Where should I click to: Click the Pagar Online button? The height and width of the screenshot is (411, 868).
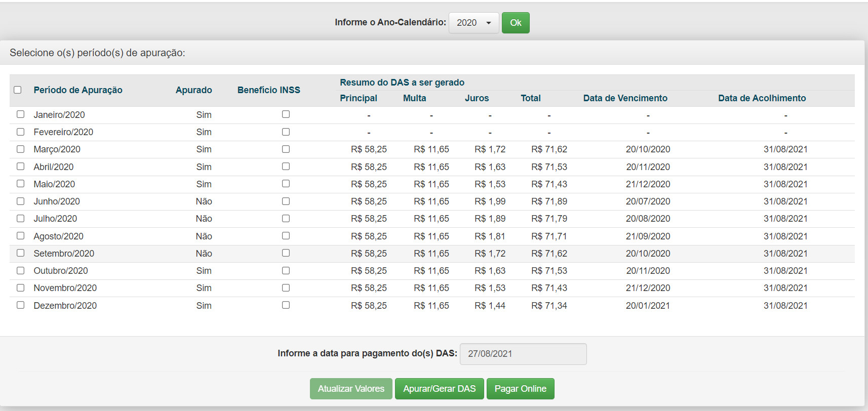(x=520, y=389)
